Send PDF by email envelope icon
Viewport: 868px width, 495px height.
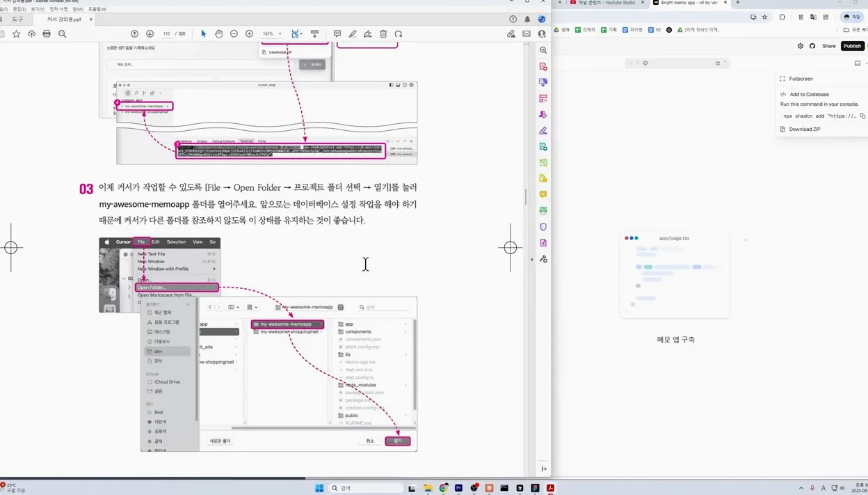527,33
